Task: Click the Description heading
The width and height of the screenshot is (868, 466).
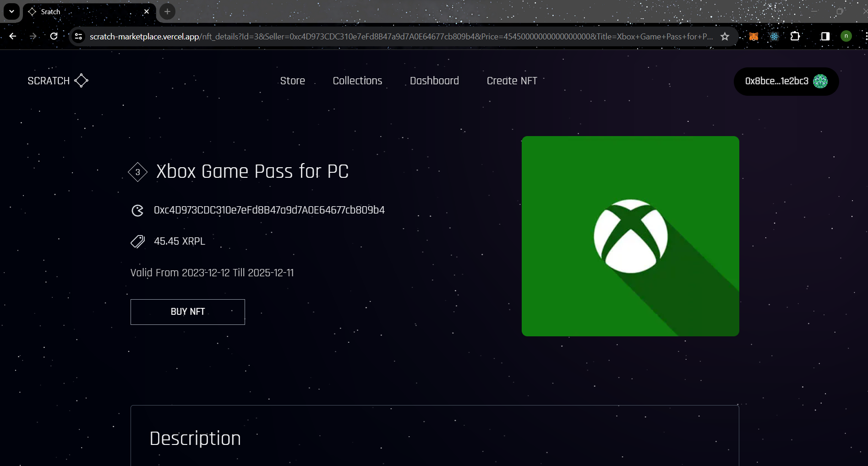Action: [195, 439]
